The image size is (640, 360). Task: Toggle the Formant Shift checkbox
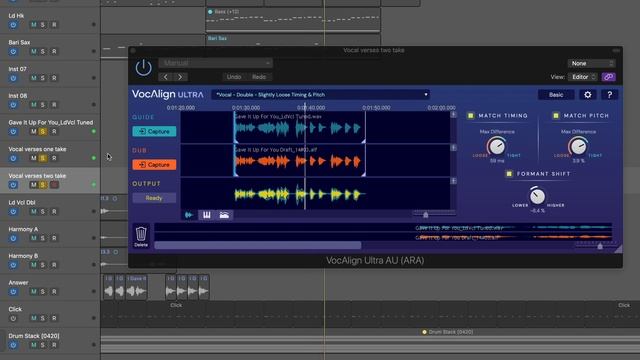coord(509,173)
